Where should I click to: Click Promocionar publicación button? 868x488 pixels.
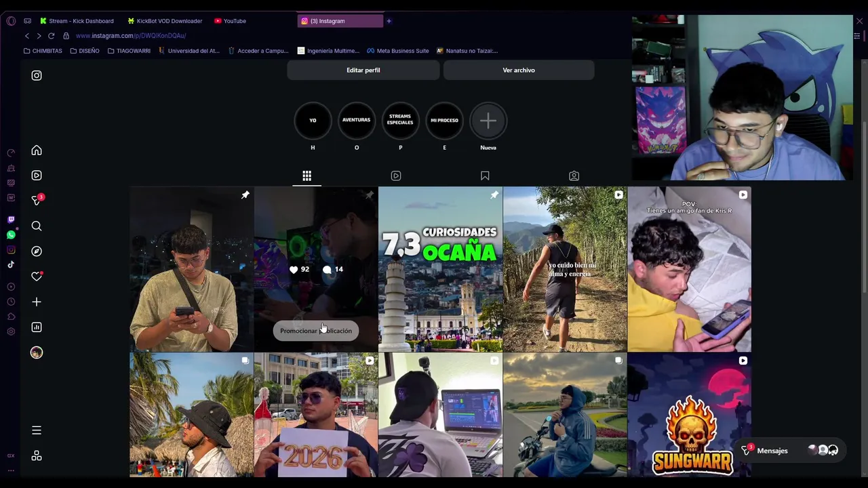click(x=316, y=331)
